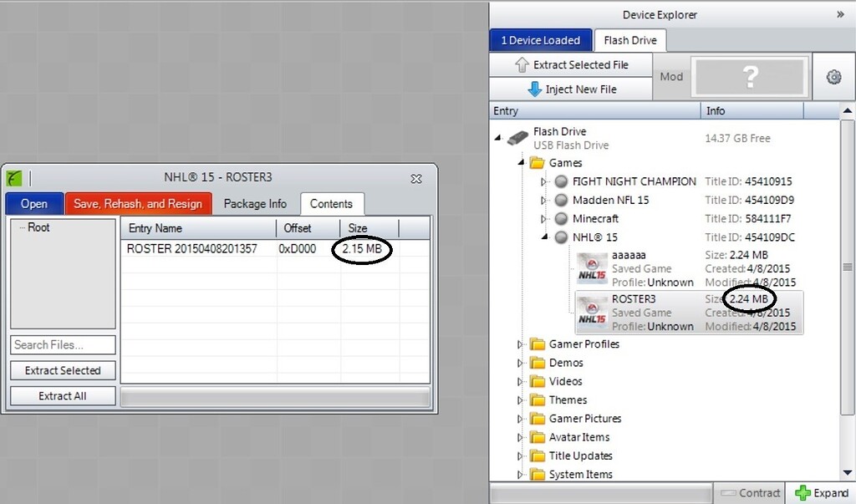The image size is (856, 504).
Task: Click the Search Files input field
Action: 63,344
